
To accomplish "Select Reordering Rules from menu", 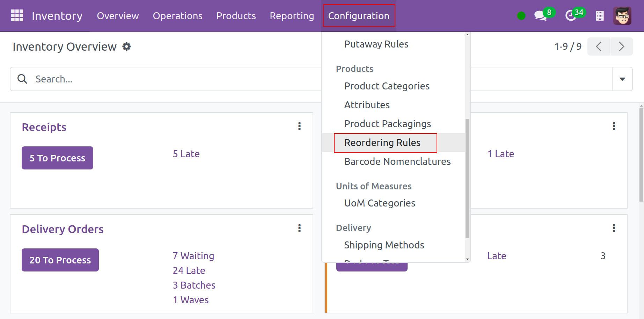I will tap(382, 143).
